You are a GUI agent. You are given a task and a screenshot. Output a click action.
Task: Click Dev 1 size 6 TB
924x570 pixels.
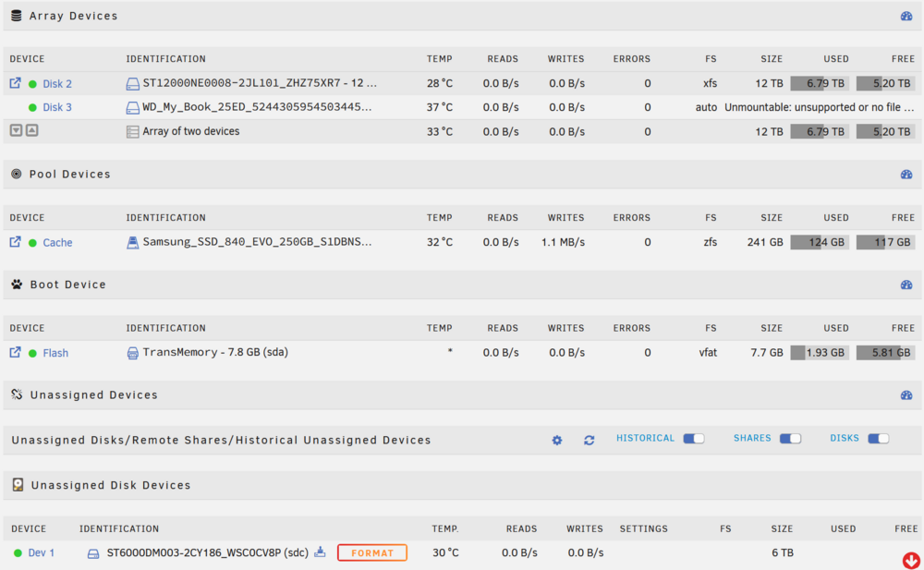pos(783,552)
